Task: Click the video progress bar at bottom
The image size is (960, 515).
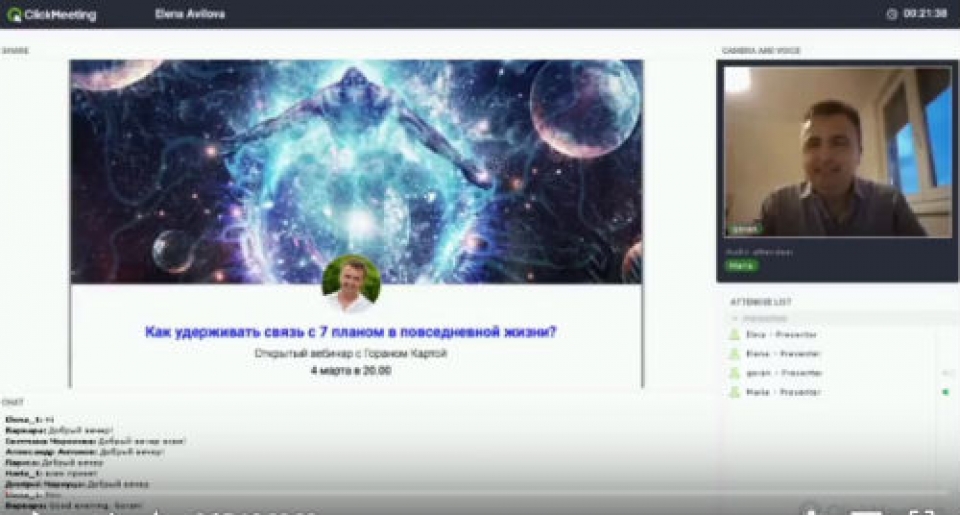Action: (x=480, y=493)
